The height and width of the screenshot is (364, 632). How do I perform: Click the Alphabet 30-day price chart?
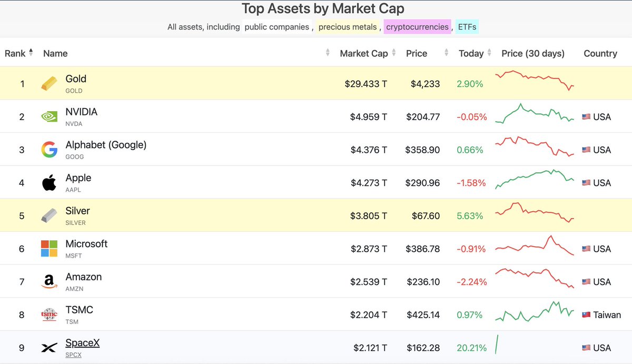coord(535,146)
